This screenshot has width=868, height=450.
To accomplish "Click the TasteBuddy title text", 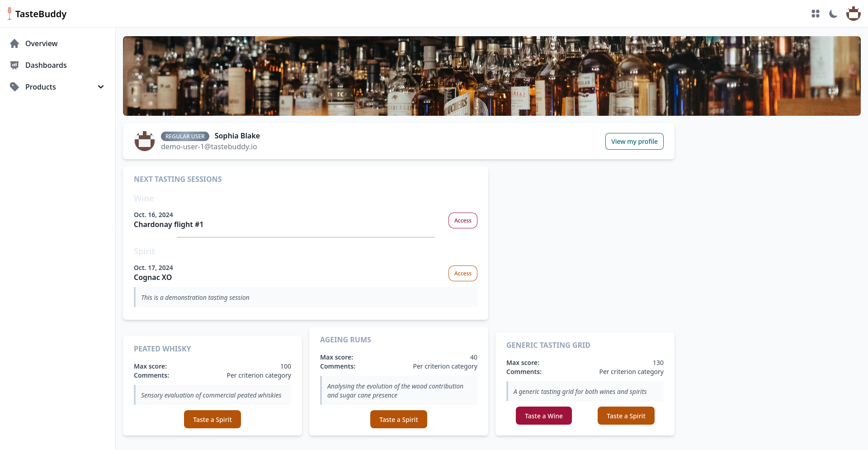I will 41,14.
